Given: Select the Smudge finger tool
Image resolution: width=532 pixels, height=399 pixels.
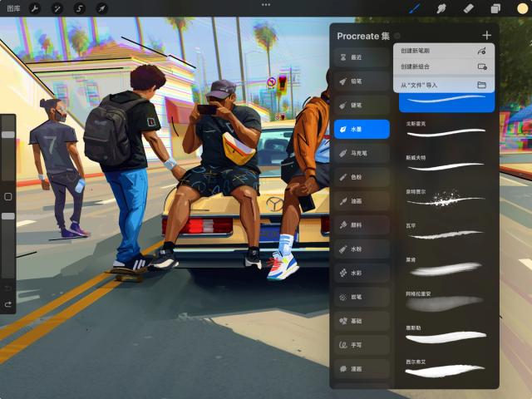Looking at the screenshot, I should coord(441,8).
